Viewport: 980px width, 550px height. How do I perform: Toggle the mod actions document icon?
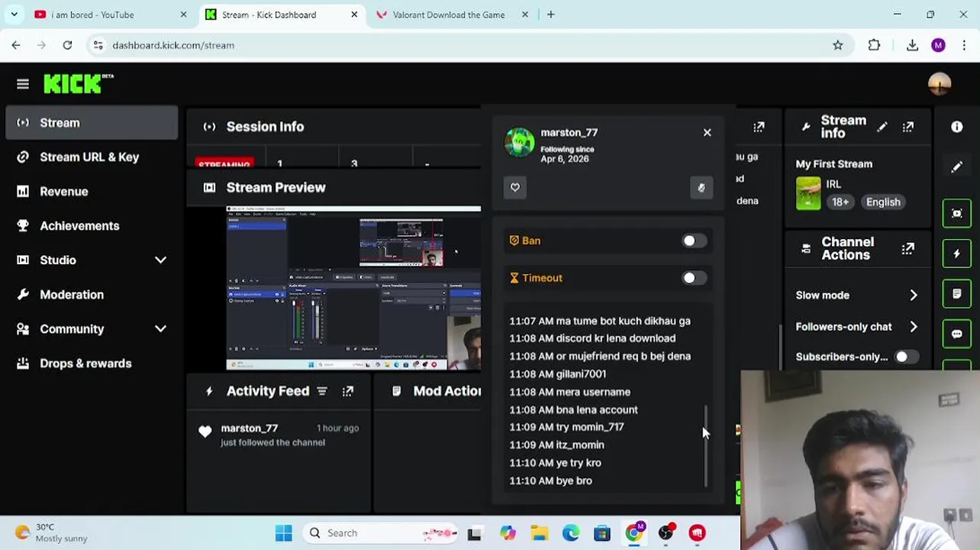pos(957,294)
